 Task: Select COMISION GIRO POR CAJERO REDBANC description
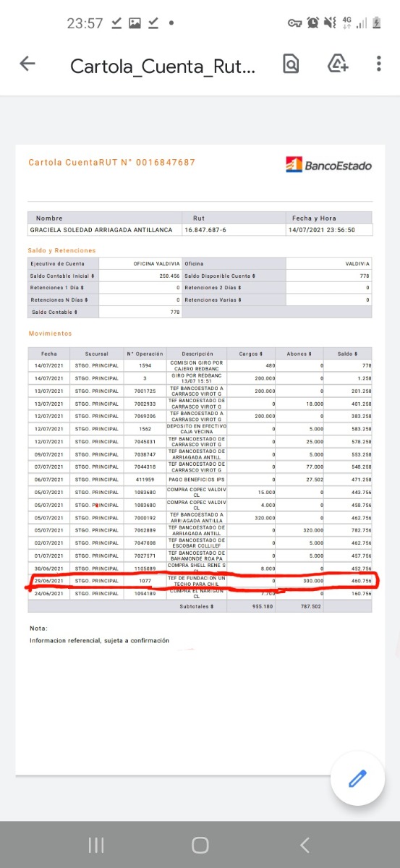point(197,365)
